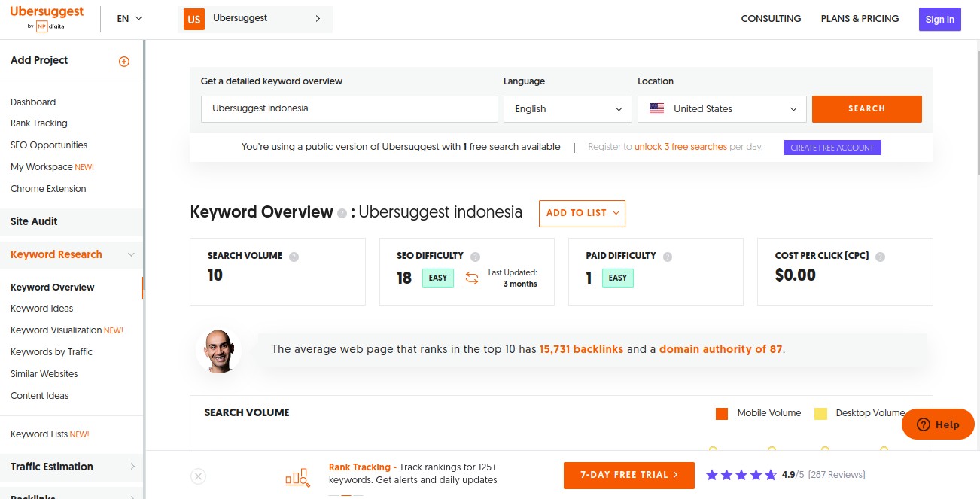Viewport: 980px width, 499px height.
Task: Click the Ubersuggest logo
Action: pyautogui.click(x=47, y=18)
